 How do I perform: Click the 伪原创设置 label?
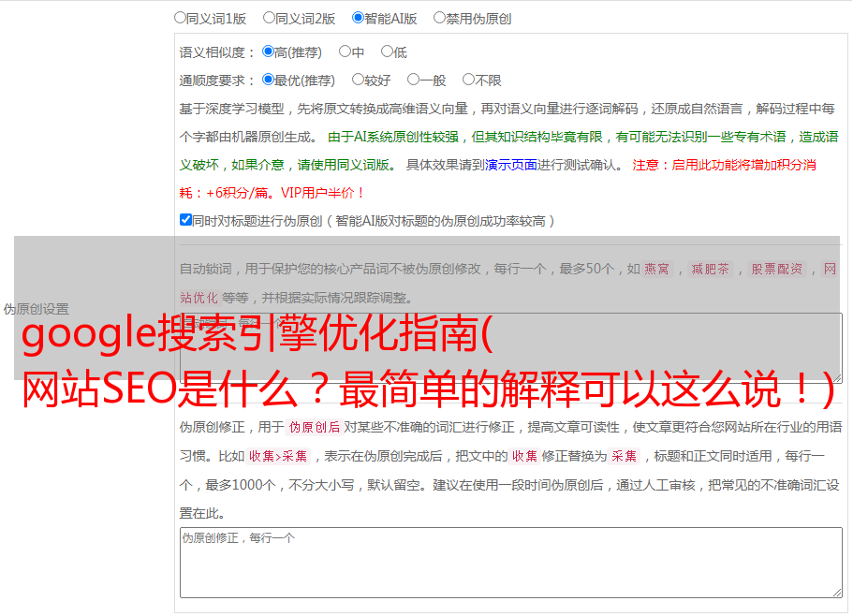click(37, 309)
